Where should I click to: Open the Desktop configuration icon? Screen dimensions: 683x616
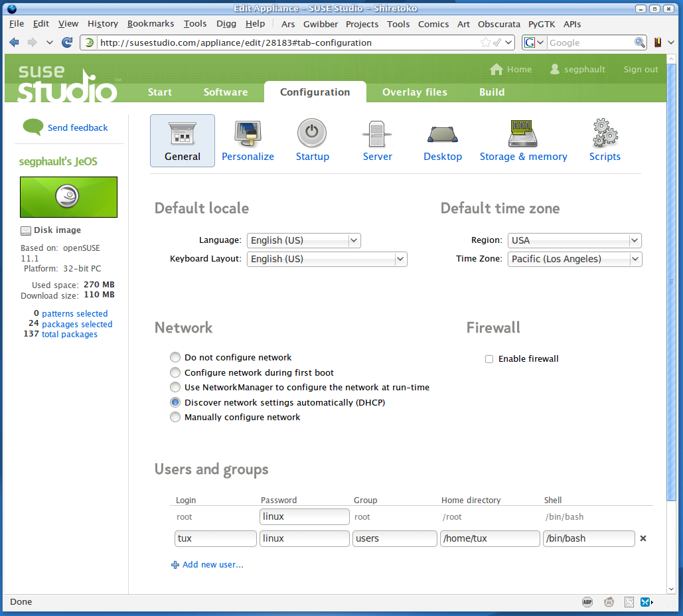click(x=443, y=134)
